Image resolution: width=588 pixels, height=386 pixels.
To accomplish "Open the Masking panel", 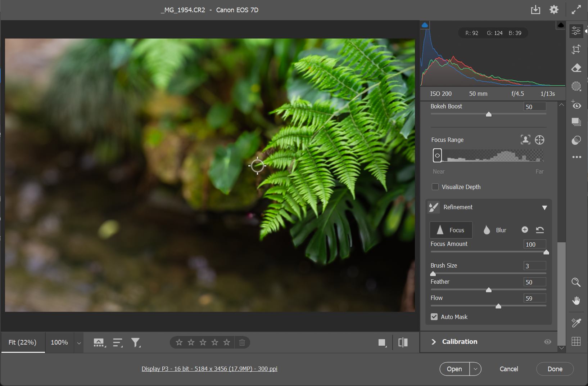I will 576,86.
